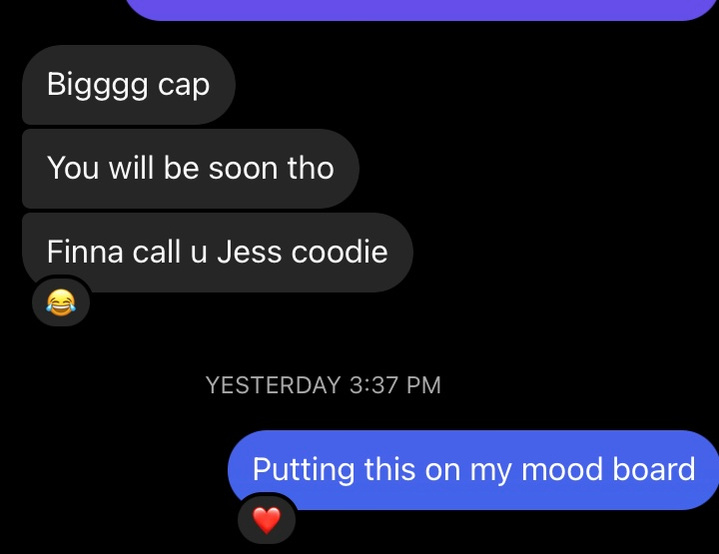719x554 pixels.
Task: Select the 'Finna call u Jess coodie' message
Action: point(217,252)
